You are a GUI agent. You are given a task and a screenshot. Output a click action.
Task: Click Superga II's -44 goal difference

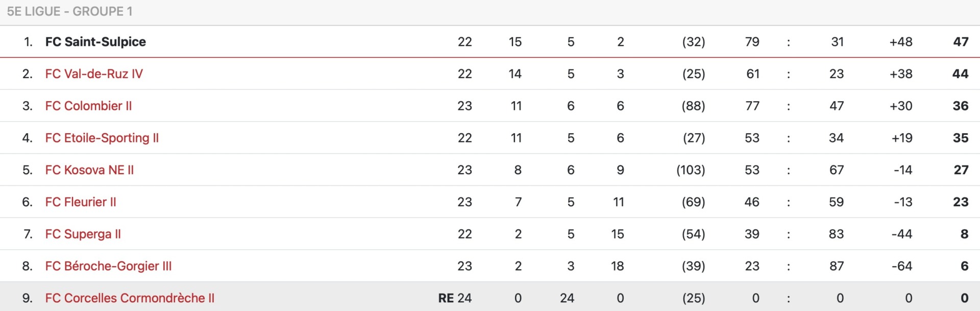[x=902, y=234]
